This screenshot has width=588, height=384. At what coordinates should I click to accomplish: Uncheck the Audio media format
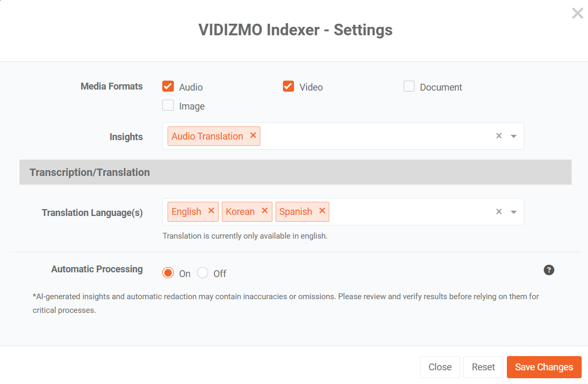pos(168,86)
